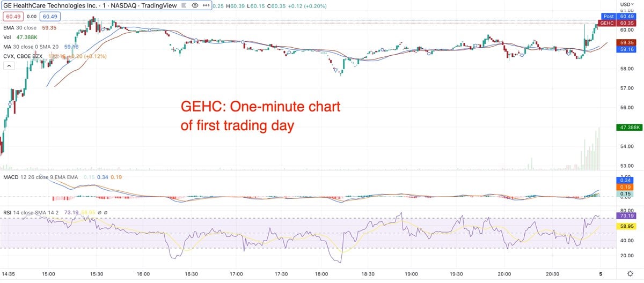Collapse the indicator legend with chevron button
644x283 pixels.
9,66
